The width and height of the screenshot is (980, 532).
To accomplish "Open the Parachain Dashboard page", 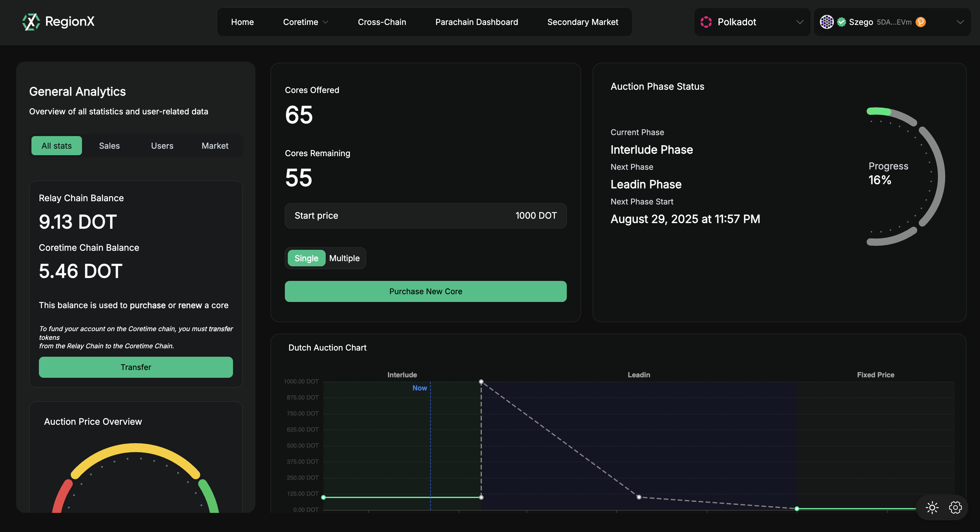I will click(477, 22).
